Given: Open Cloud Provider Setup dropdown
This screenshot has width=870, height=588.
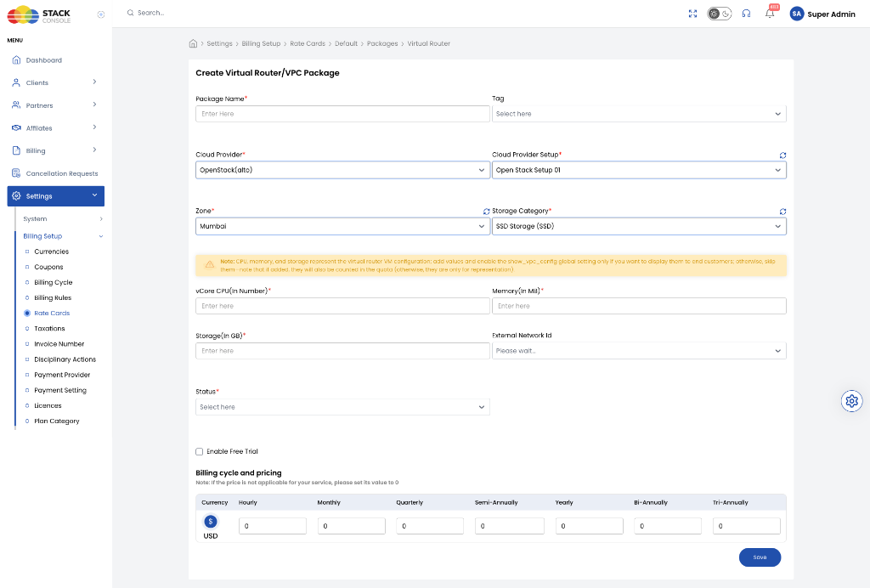Looking at the screenshot, I should tap(639, 170).
